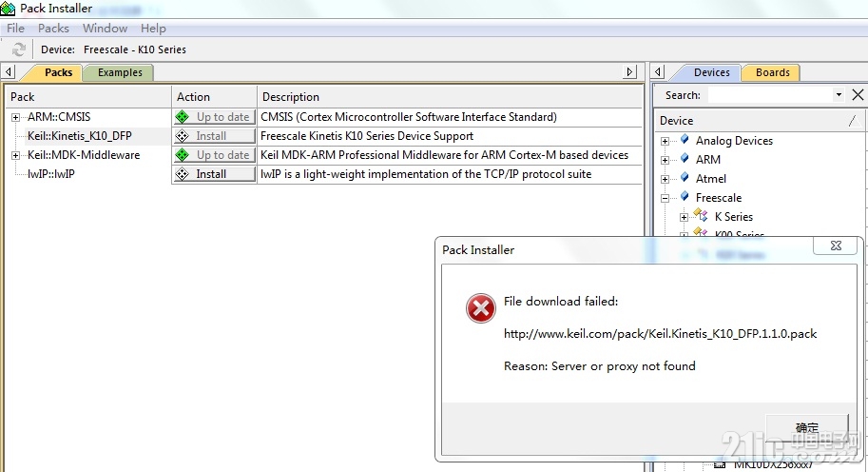Open the Help menu
868x472 pixels.
coord(153,29)
